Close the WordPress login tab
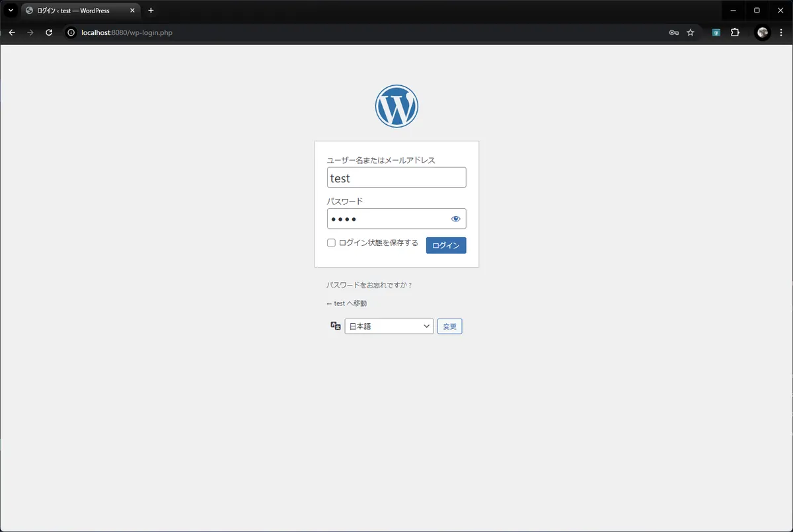This screenshot has width=793, height=532. (x=132, y=11)
